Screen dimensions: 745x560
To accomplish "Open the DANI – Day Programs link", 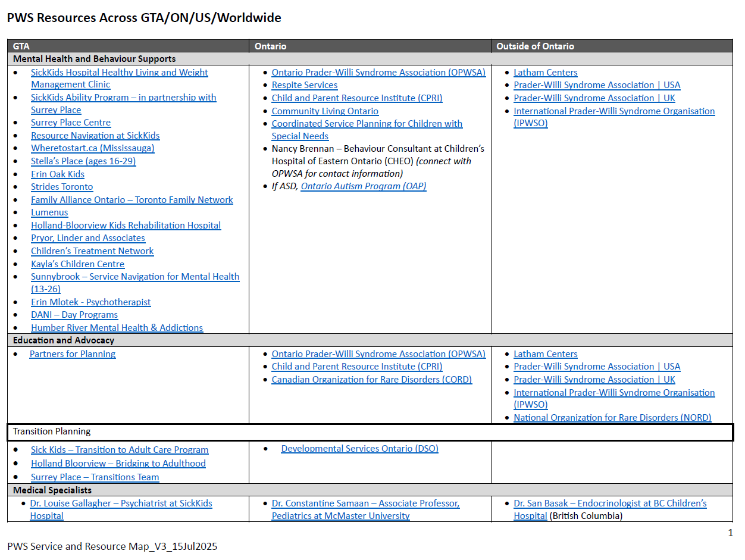I will (x=74, y=315).
